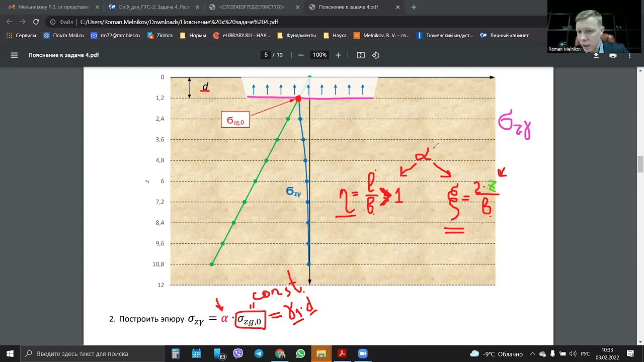Open File Explorer from the taskbar

(x=321, y=353)
